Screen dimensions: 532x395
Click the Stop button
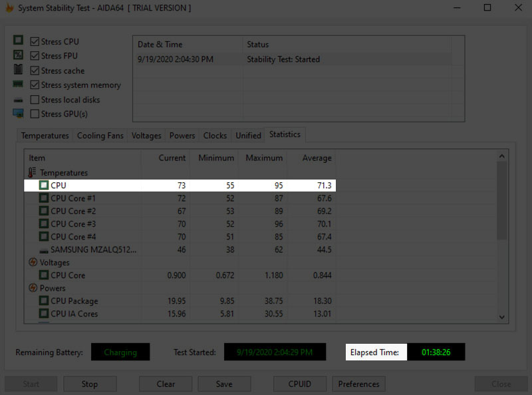[x=90, y=384]
